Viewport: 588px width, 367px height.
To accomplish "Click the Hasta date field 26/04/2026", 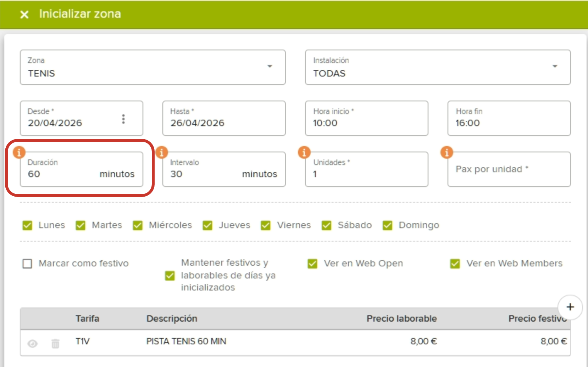I will click(224, 118).
